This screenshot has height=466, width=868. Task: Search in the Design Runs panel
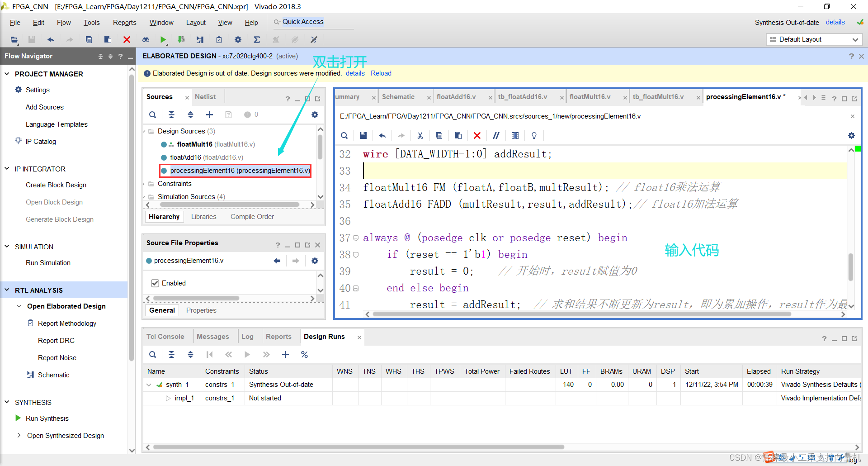(x=153, y=355)
